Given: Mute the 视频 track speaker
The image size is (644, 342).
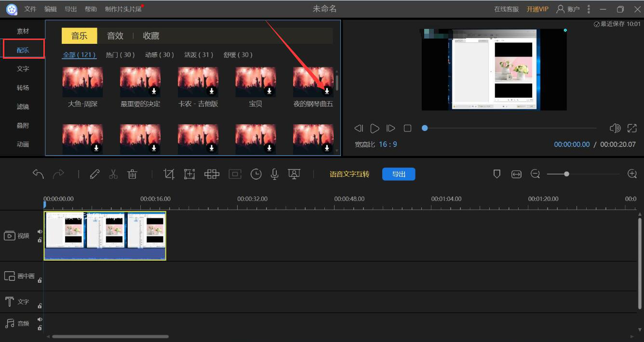Looking at the screenshot, I should click(x=40, y=232).
